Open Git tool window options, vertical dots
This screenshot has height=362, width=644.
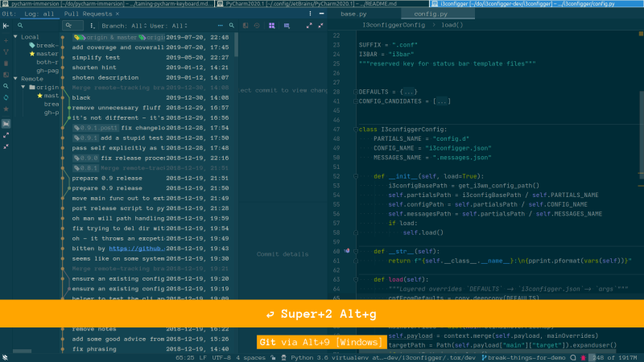(x=310, y=14)
